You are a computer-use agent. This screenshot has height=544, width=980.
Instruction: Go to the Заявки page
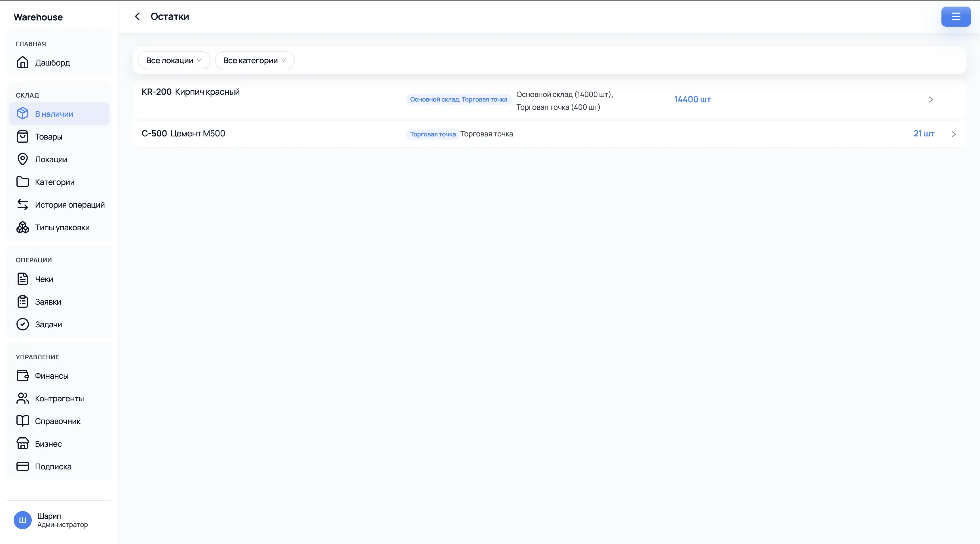click(59, 302)
